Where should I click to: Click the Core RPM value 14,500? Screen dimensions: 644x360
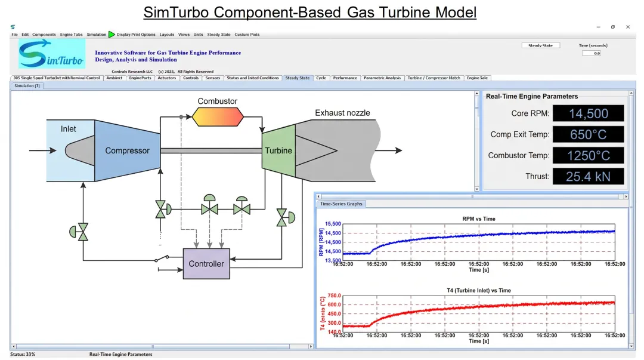pos(588,113)
